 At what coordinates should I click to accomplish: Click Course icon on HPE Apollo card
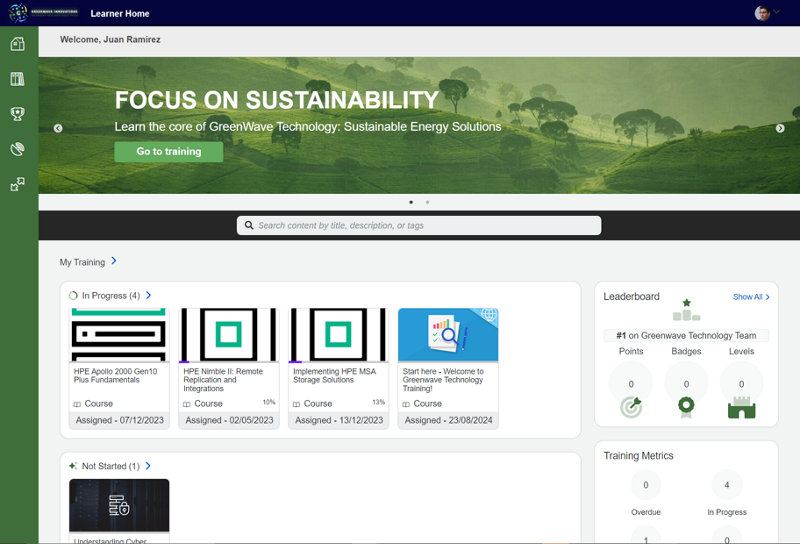point(77,404)
